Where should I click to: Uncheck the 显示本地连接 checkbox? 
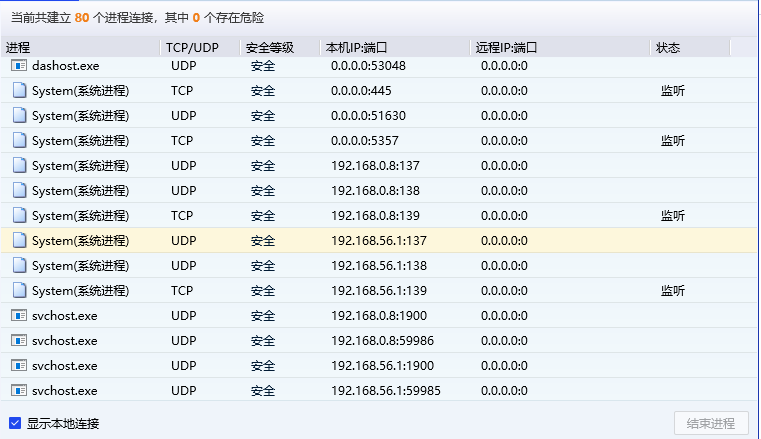pyautogui.click(x=15, y=423)
